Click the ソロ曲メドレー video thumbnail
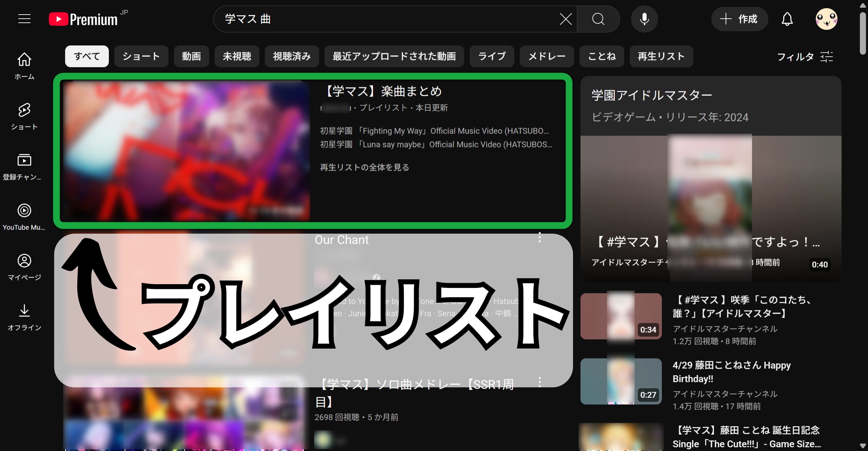Viewport: 868px width, 451px height. point(185,414)
